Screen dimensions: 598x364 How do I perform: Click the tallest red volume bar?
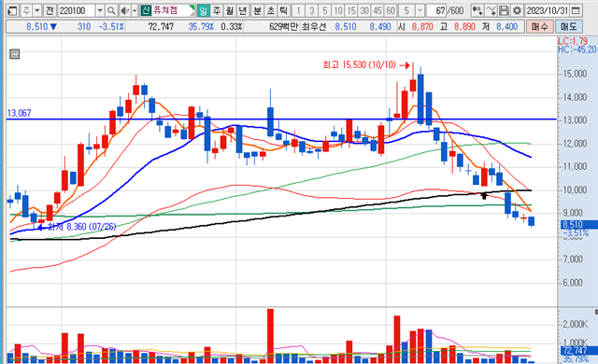[x=270, y=336]
